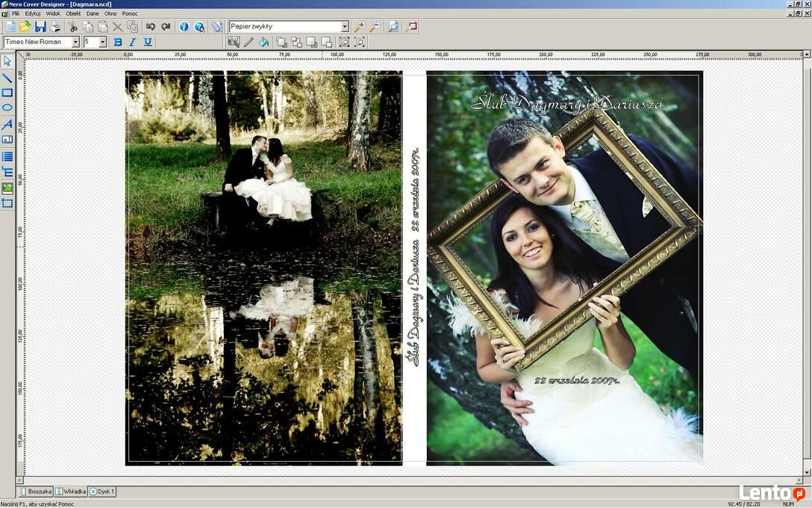This screenshot has width=812, height=508.
Task: Switch to the Dysk 1 tab
Action: tap(102, 492)
